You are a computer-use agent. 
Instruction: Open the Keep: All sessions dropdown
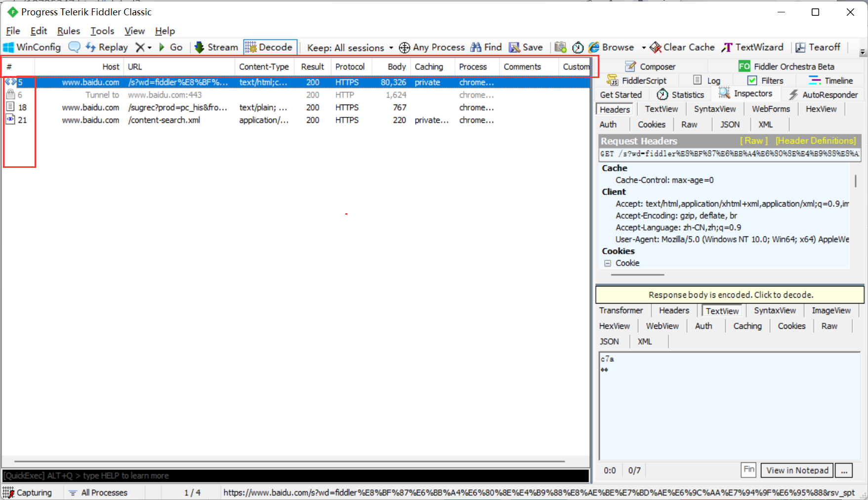tap(350, 48)
